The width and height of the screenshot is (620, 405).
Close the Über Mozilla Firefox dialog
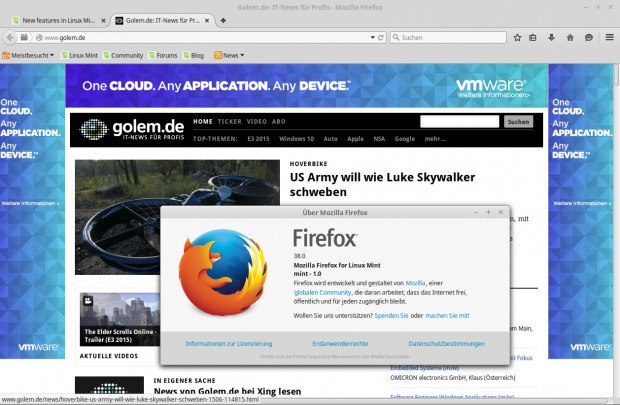click(501, 212)
